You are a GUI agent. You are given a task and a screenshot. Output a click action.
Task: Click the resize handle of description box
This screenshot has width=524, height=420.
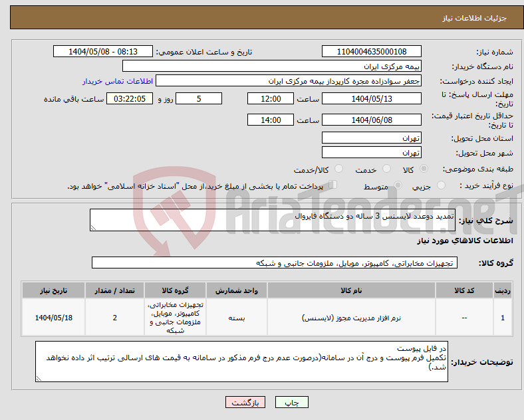93,228
